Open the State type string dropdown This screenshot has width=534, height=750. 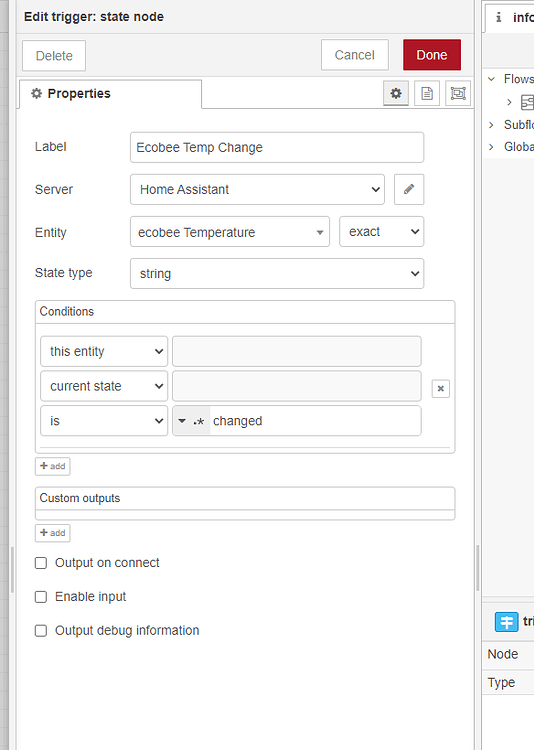point(277,274)
